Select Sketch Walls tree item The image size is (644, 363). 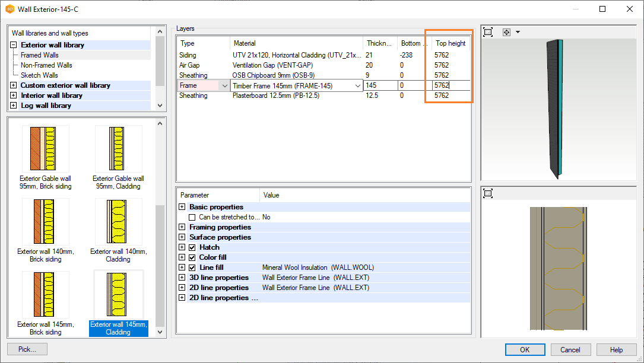pyautogui.click(x=39, y=75)
